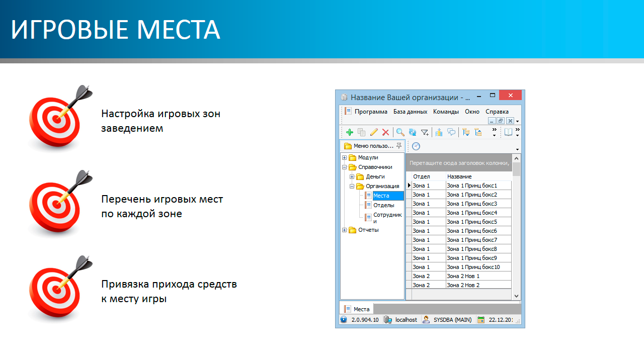The image size is (644, 362).
Task: Open the Команды menu
Action: point(446,112)
